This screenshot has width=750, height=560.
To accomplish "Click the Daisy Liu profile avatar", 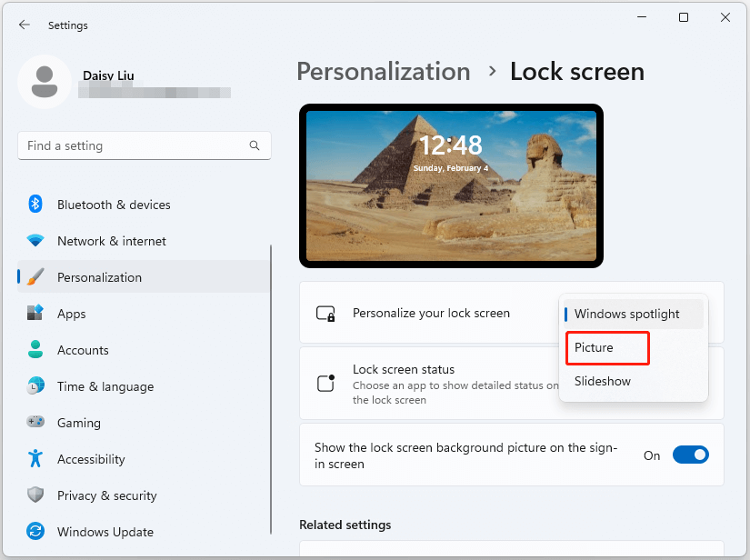I will (x=43, y=80).
